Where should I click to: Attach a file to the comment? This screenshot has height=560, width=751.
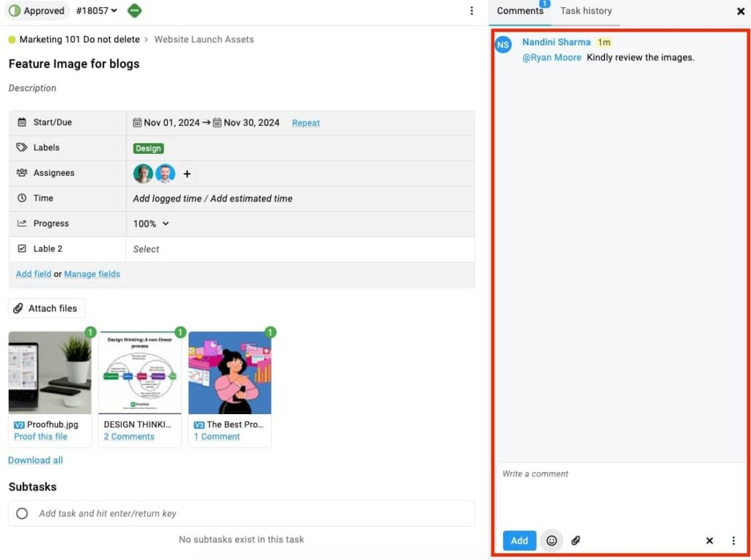coord(576,540)
